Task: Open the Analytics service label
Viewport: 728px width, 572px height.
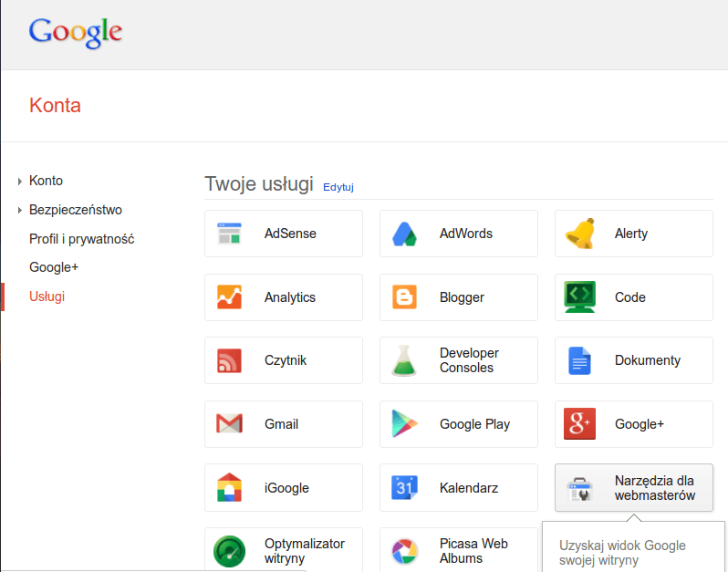Action: (x=290, y=297)
